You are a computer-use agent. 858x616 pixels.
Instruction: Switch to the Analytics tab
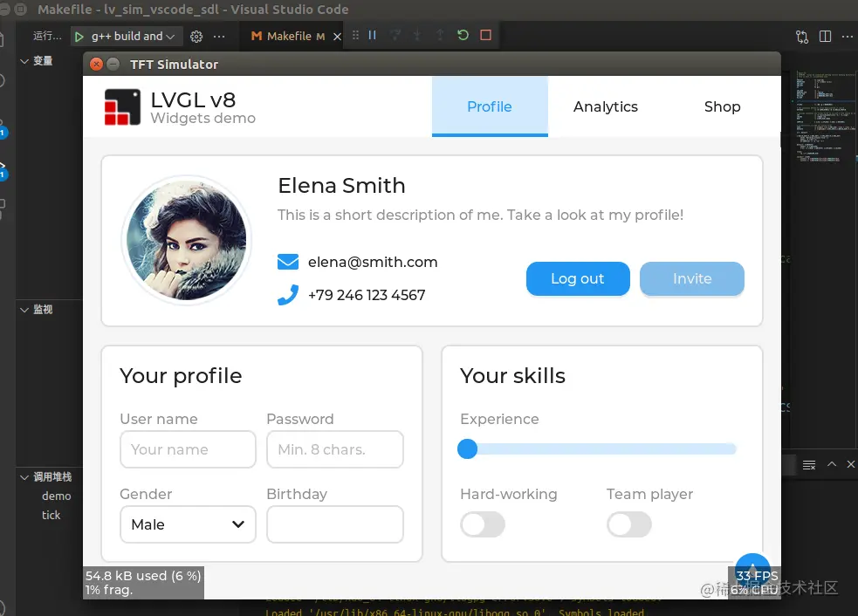click(605, 106)
